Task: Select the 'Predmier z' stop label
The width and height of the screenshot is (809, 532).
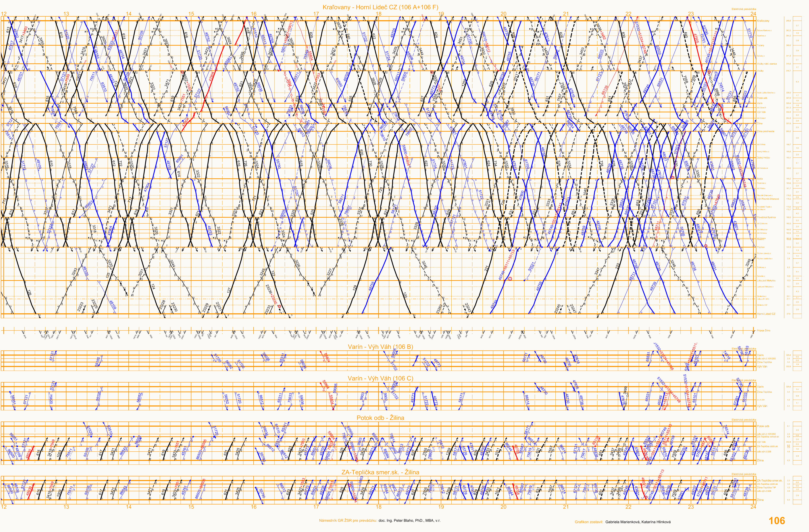Action: pyautogui.click(x=761, y=183)
